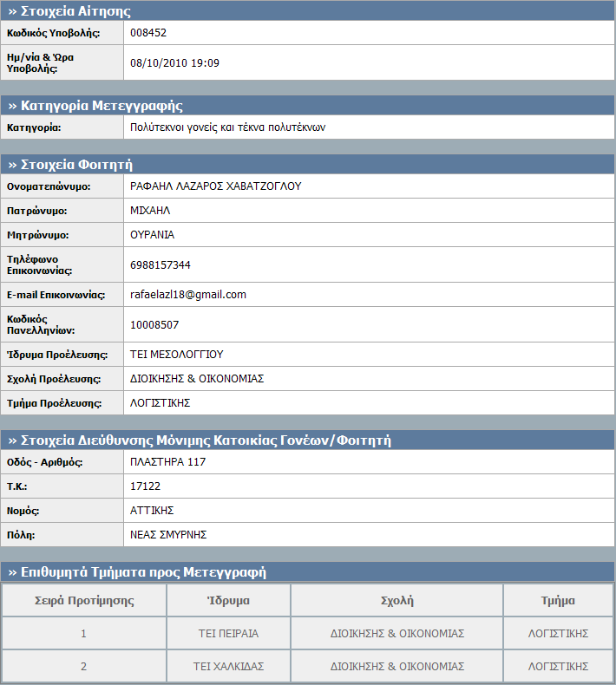616x685 pixels.
Task: Select Panhellenic code 10008507
Action: click(154, 325)
